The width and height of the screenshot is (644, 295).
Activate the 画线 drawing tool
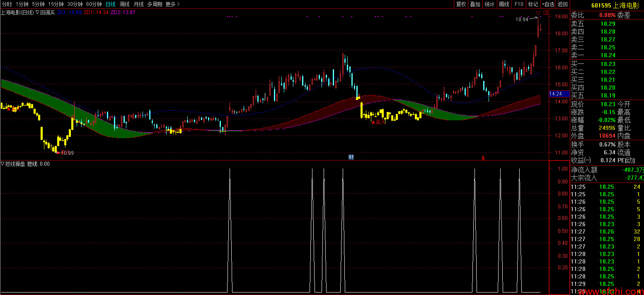[x=504, y=4]
